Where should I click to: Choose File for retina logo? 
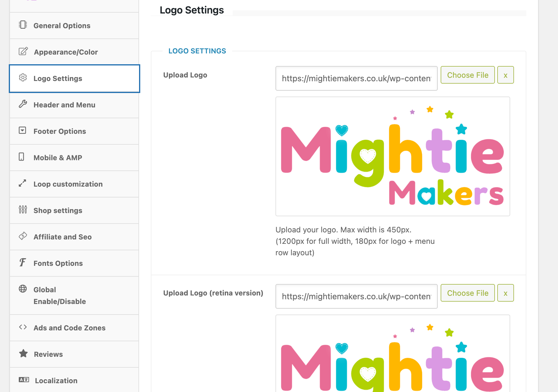point(468,293)
